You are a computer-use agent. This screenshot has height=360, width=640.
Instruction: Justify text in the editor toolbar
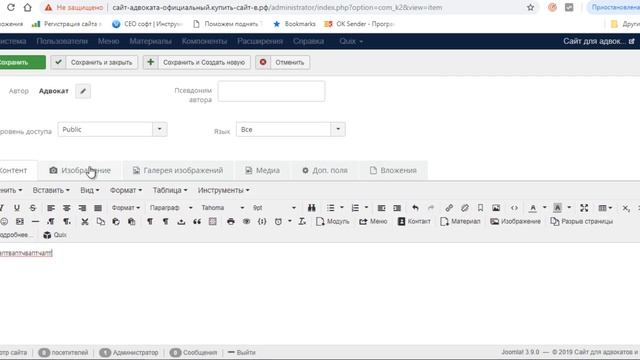(x=98, y=208)
